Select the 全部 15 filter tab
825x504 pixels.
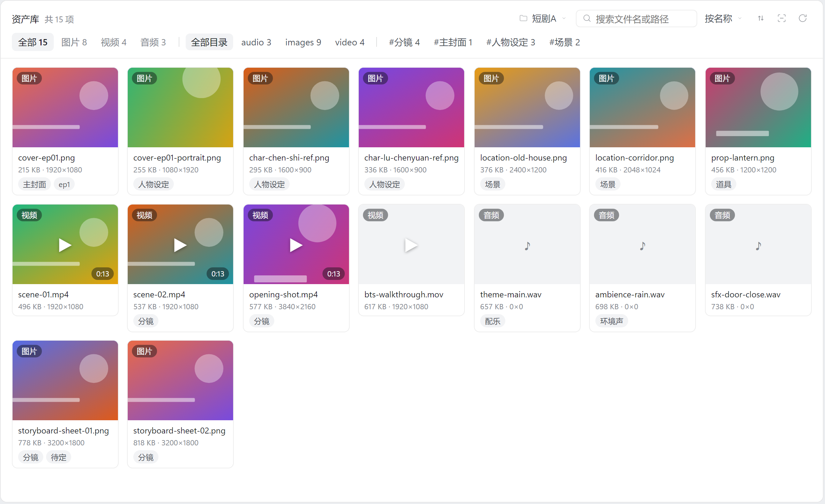click(x=33, y=42)
